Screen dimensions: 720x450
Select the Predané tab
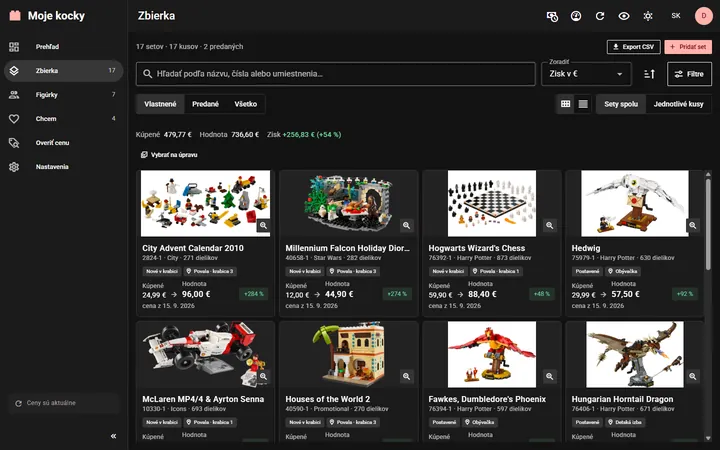click(205, 104)
